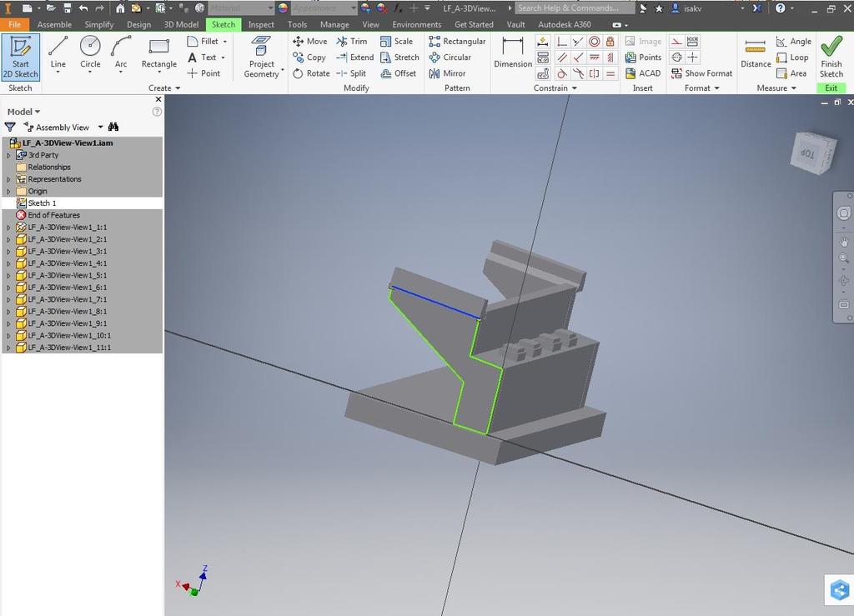Expand the Measure panel dropdown
The width and height of the screenshot is (854, 616).
point(776,88)
